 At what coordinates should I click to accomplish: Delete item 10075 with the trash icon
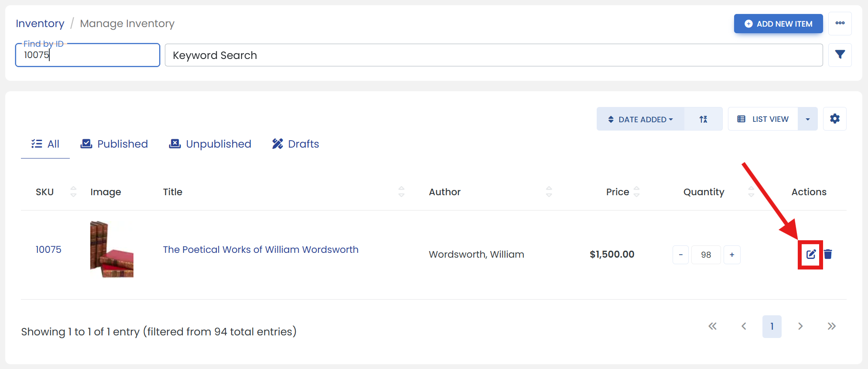click(828, 254)
